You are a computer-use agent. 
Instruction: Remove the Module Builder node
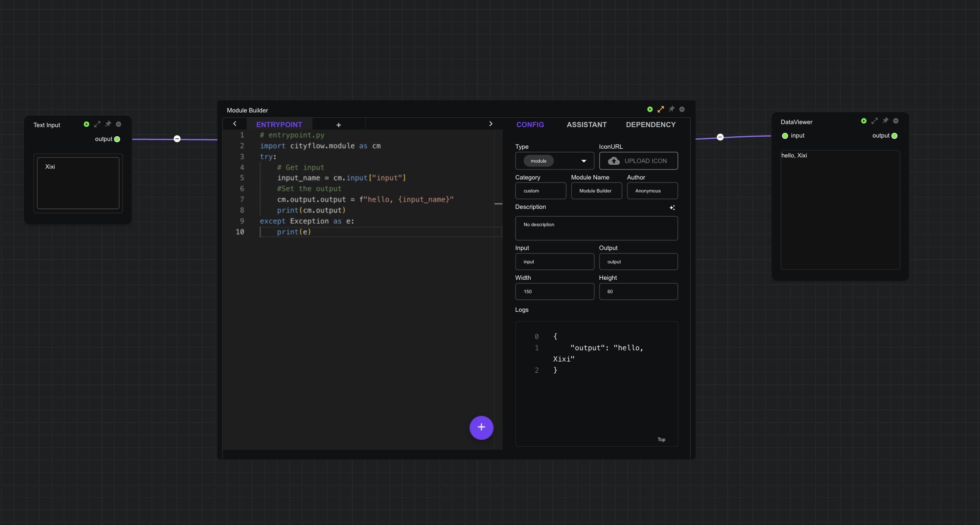tap(682, 109)
